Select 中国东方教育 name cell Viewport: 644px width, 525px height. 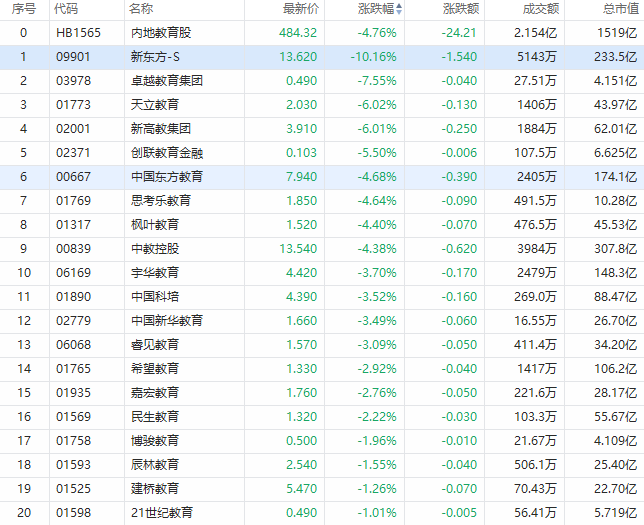(167, 177)
